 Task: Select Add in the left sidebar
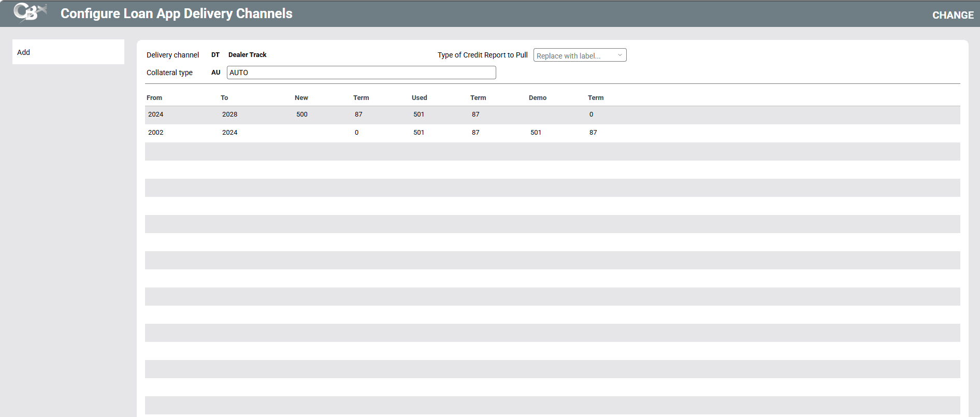[24, 52]
